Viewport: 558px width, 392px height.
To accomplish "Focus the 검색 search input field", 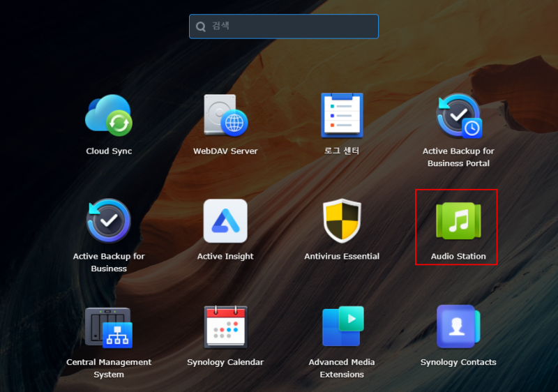I will point(284,27).
